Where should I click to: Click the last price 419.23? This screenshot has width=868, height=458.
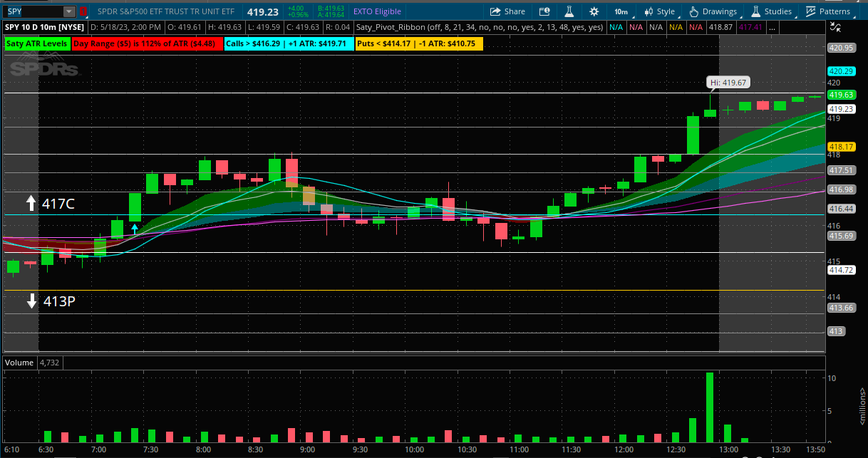tap(263, 11)
